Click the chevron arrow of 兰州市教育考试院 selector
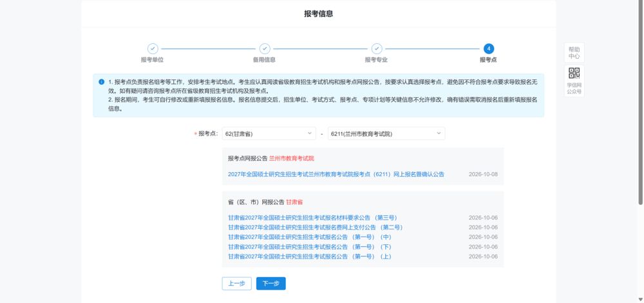Screen dimensions: 644x303 tap(438, 133)
